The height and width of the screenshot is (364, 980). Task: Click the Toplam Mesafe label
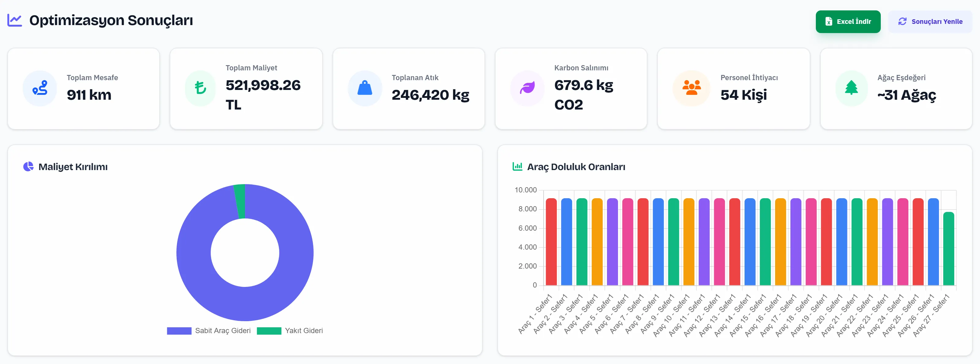[x=92, y=77]
